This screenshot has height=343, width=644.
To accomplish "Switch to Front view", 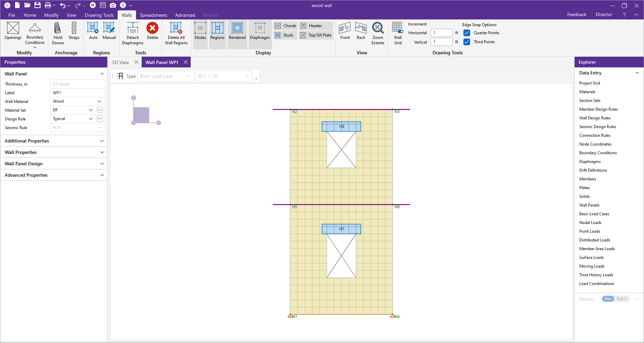I will click(345, 31).
